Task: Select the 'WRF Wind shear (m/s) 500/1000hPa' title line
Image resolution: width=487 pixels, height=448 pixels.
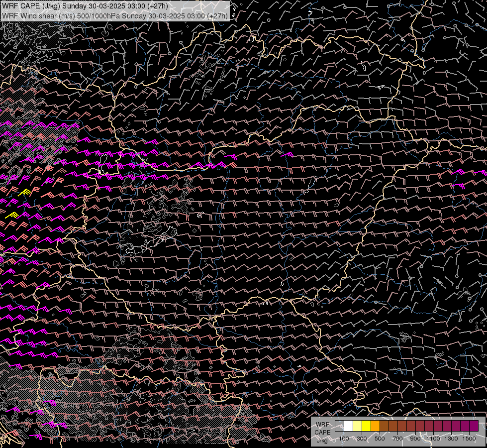Action: pyautogui.click(x=114, y=15)
